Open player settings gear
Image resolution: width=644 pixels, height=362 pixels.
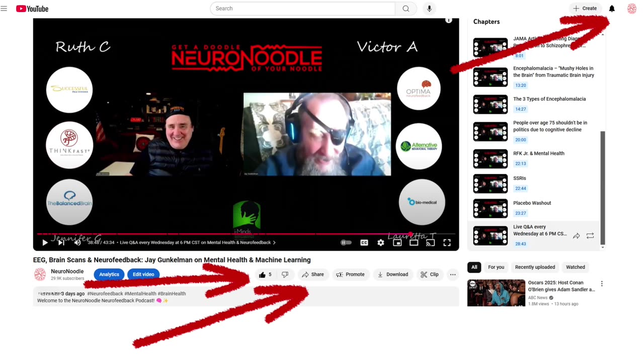point(381,242)
